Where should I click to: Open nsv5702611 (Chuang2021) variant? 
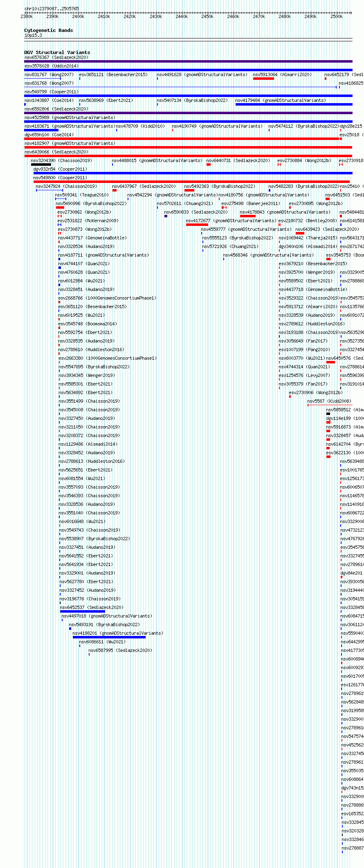(185, 203)
